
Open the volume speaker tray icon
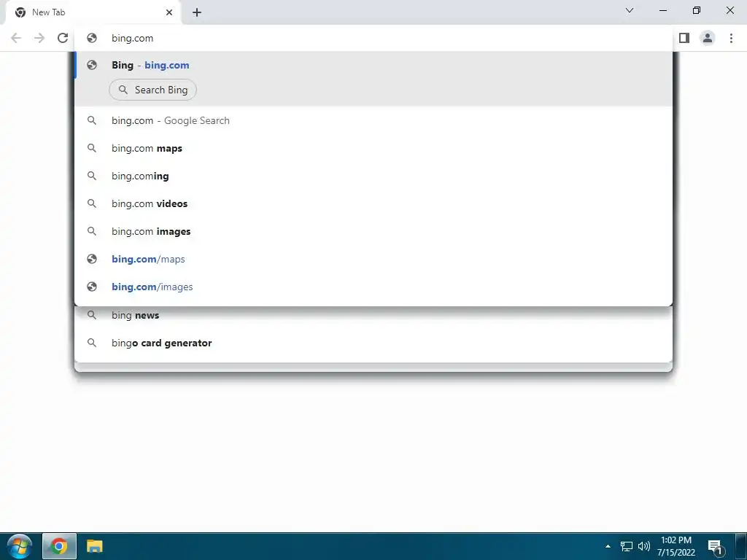click(x=644, y=546)
